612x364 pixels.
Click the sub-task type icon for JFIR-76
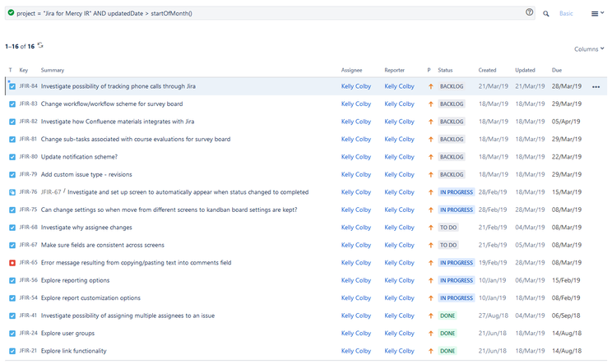12,192
